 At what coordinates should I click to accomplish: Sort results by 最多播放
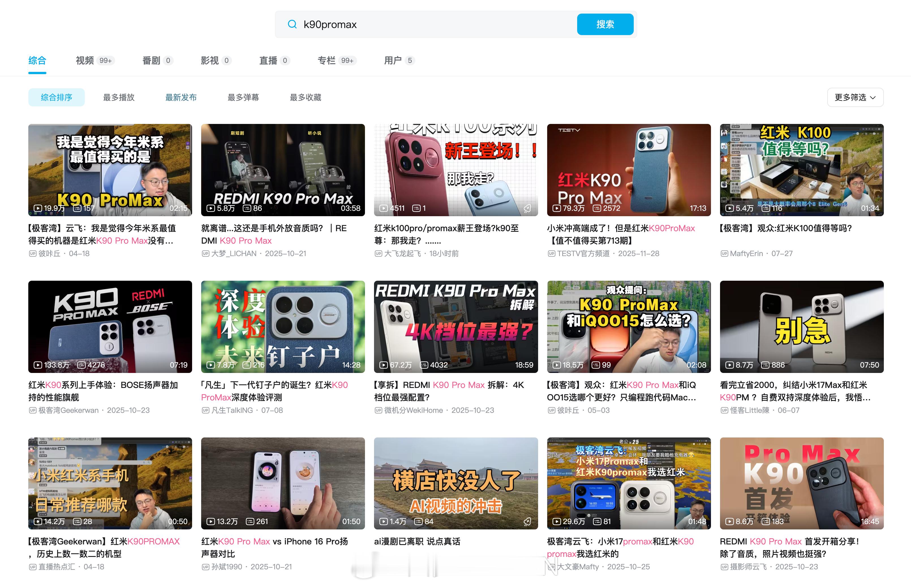click(x=119, y=97)
